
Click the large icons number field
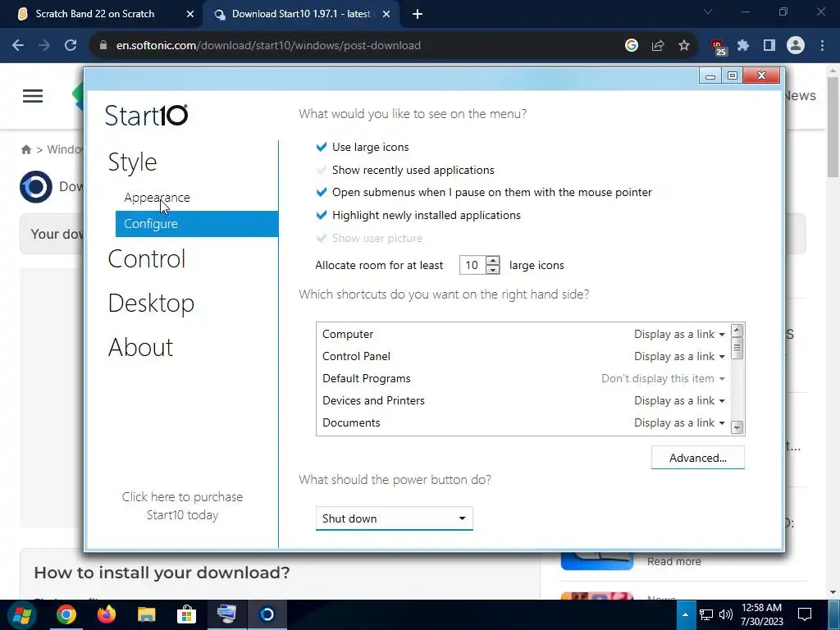472,265
